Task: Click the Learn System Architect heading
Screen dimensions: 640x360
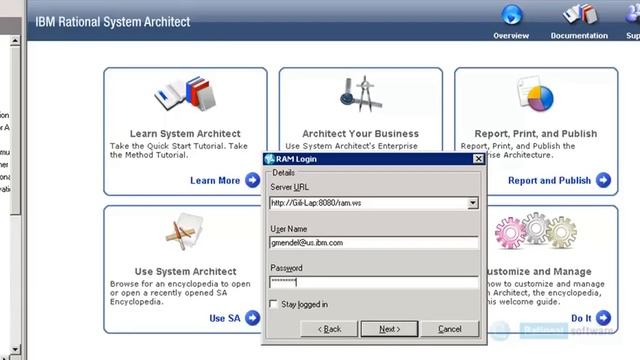Action: click(x=185, y=133)
